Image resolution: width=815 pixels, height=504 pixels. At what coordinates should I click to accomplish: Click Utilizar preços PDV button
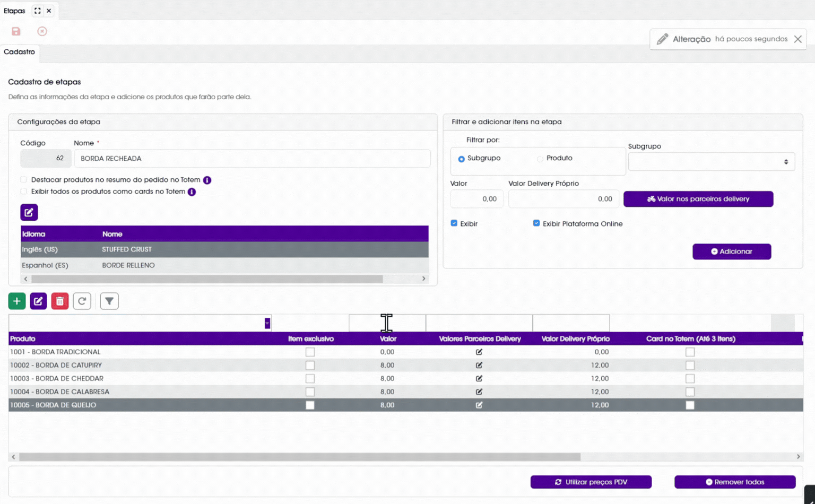591,482
